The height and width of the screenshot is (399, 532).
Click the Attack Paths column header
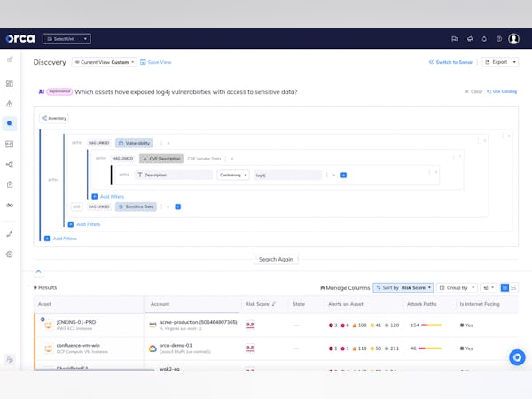click(x=421, y=304)
